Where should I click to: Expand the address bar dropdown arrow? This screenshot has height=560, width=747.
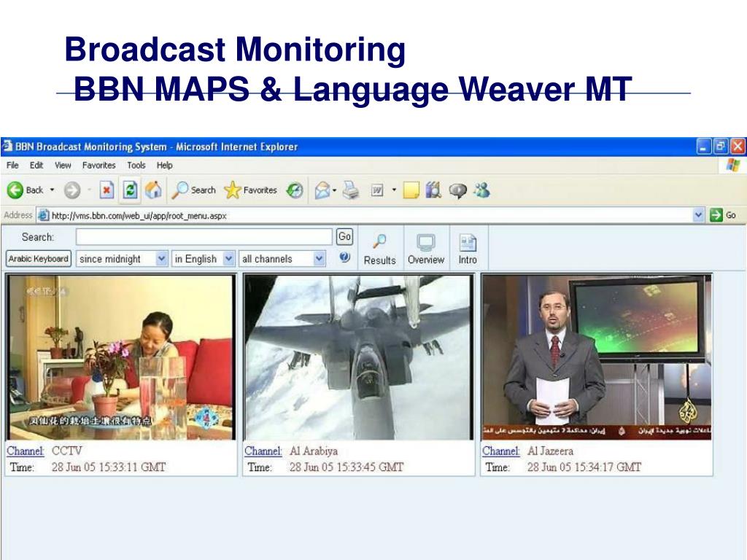(x=698, y=215)
